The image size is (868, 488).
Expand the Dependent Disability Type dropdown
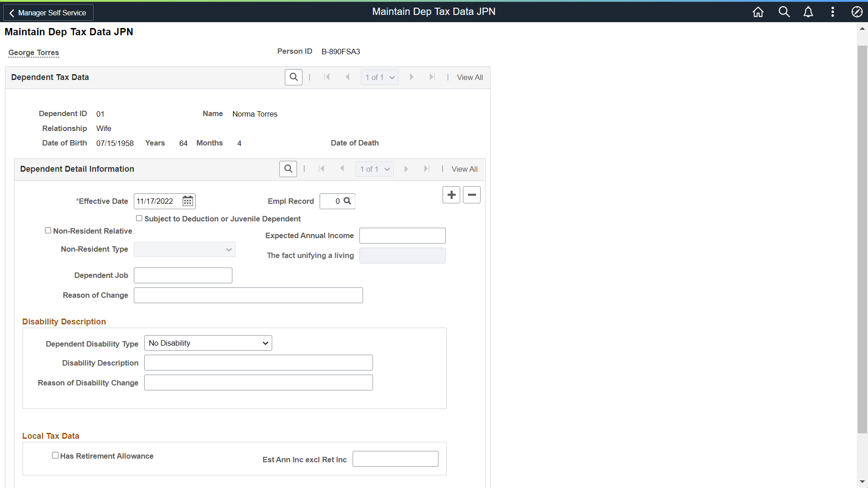[208, 343]
